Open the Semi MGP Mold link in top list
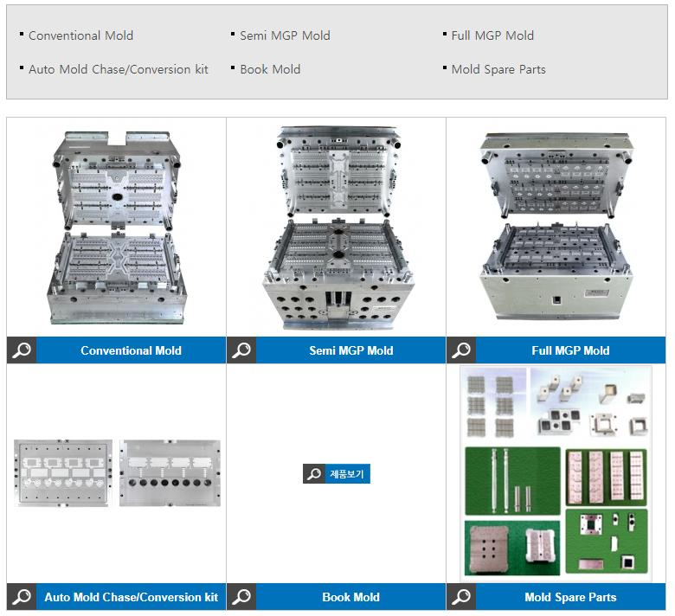Image resolution: width=675 pixels, height=616 pixels. (x=285, y=35)
